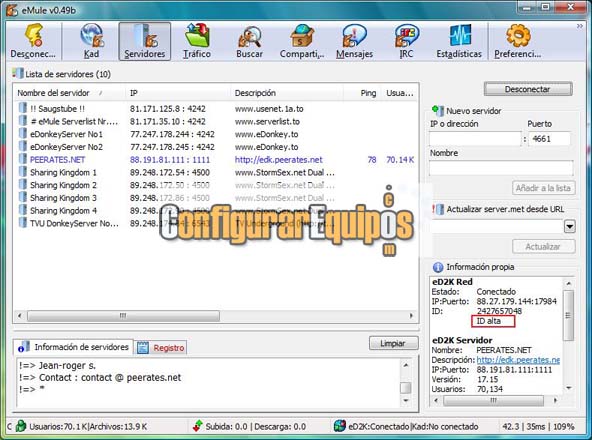Click the Subida: 0.0 status bar text

pos(227,426)
